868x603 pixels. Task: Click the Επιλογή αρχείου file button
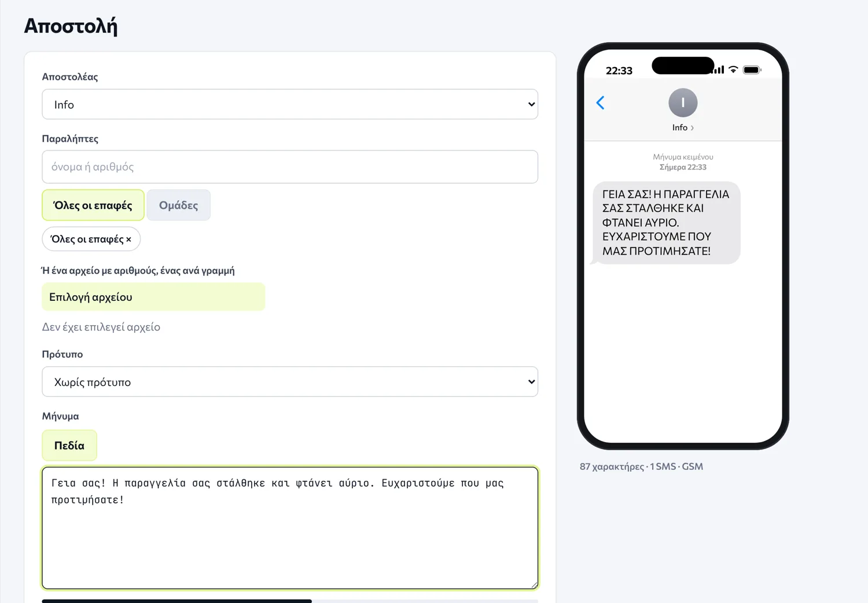coord(153,297)
